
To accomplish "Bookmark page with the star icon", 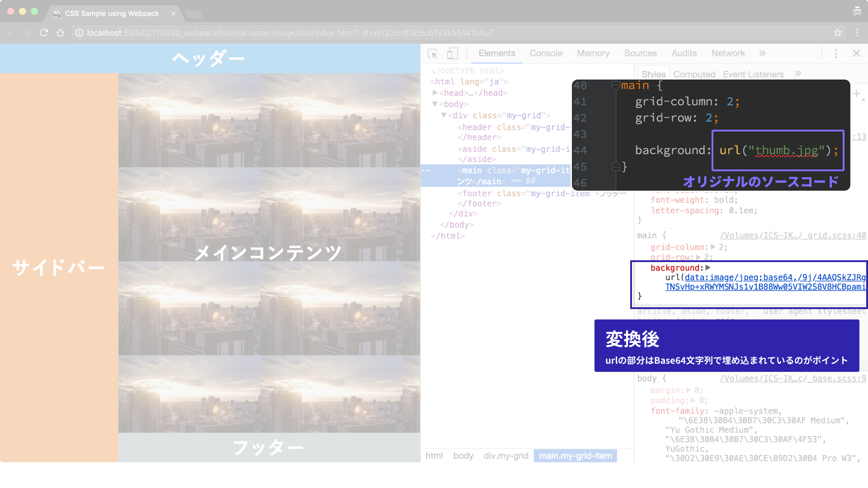I will (x=838, y=33).
